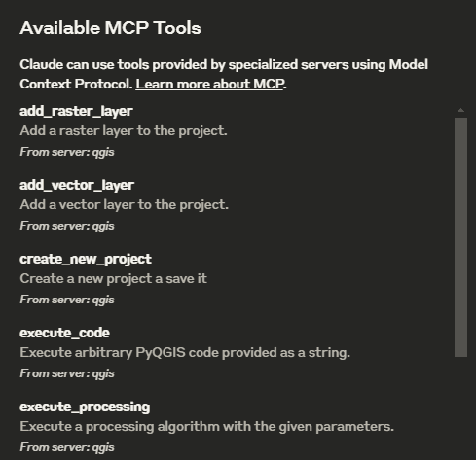Image resolution: width=476 pixels, height=460 pixels.
Task: Select the add_vector_layer tool name
Action: 77,185
